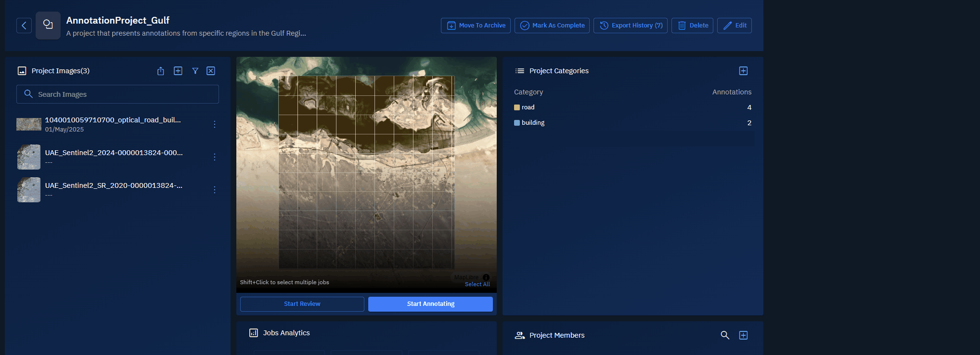Image resolution: width=980 pixels, height=355 pixels.
Task: Click add image icon in Project Images
Action: (x=178, y=71)
